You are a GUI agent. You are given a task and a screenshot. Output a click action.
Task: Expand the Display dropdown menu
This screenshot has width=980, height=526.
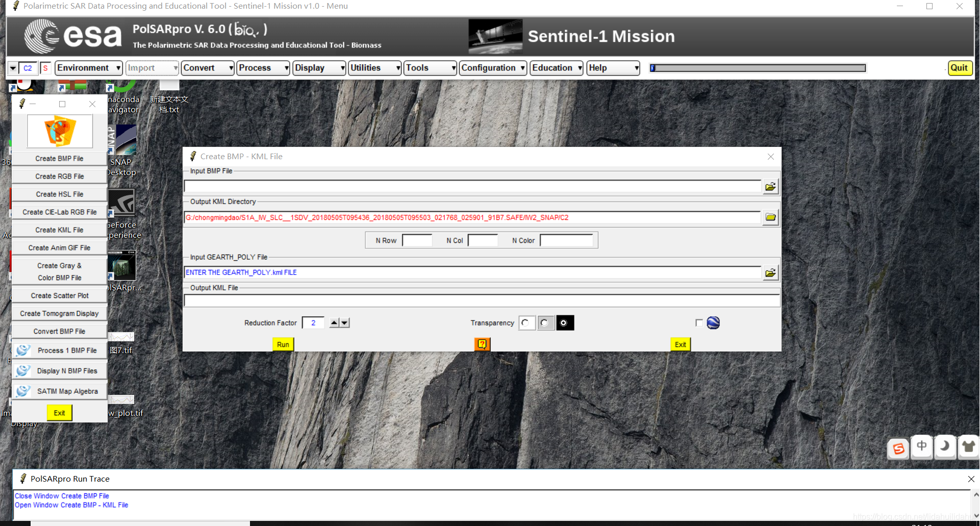(x=319, y=68)
